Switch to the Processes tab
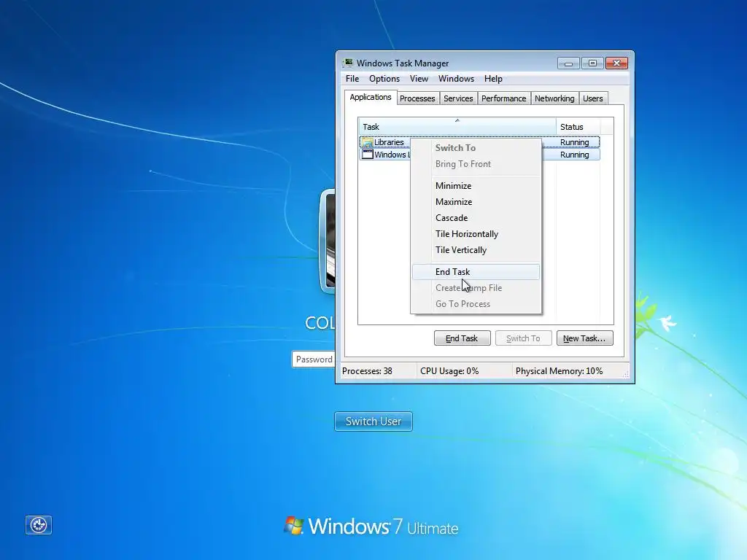 point(417,98)
